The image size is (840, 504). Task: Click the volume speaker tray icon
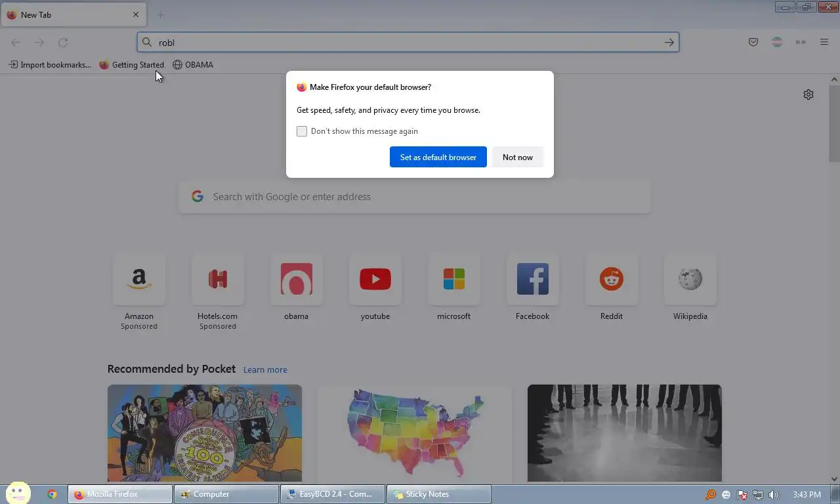[774, 495]
